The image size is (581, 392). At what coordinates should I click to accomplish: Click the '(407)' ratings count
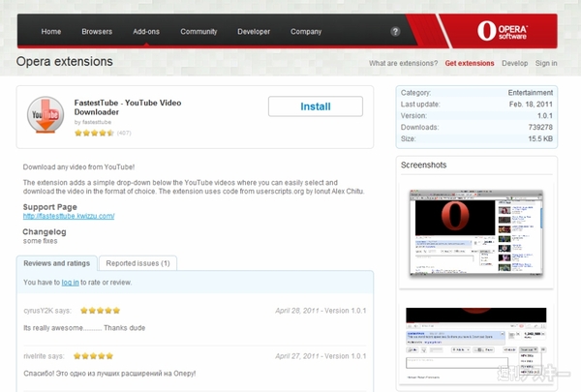(x=124, y=133)
